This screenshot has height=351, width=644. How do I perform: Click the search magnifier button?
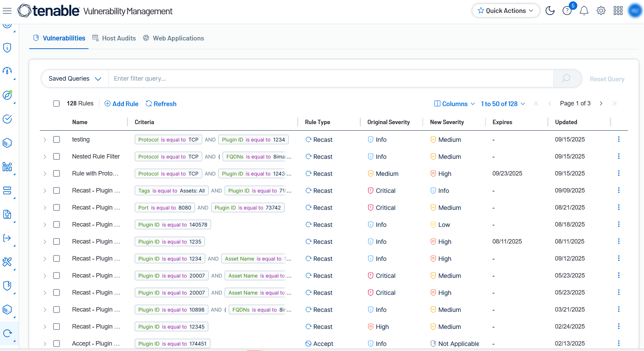[566, 79]
